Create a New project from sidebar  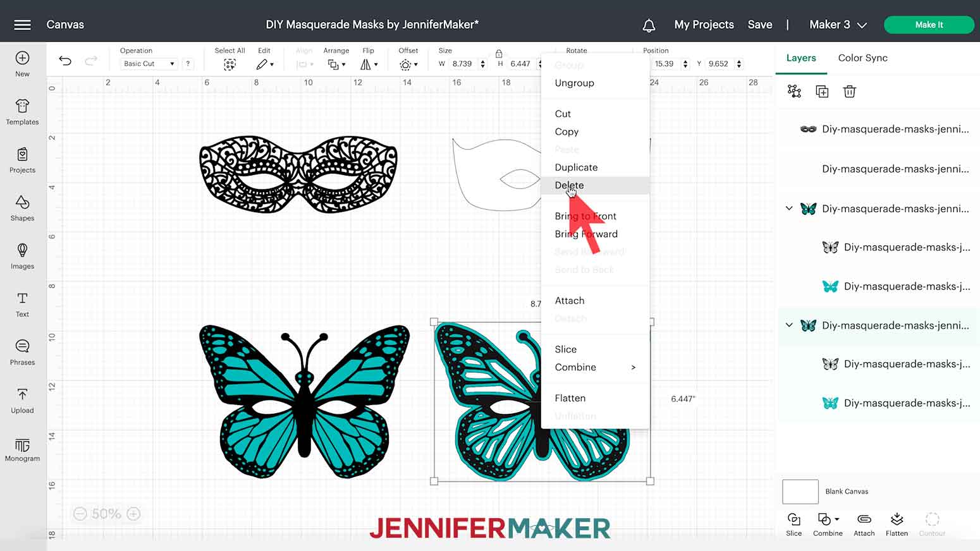click(22, 64)
